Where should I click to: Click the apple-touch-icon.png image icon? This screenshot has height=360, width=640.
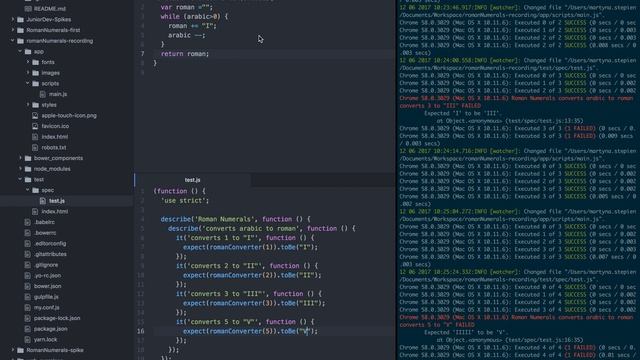(x=35, y=116)
